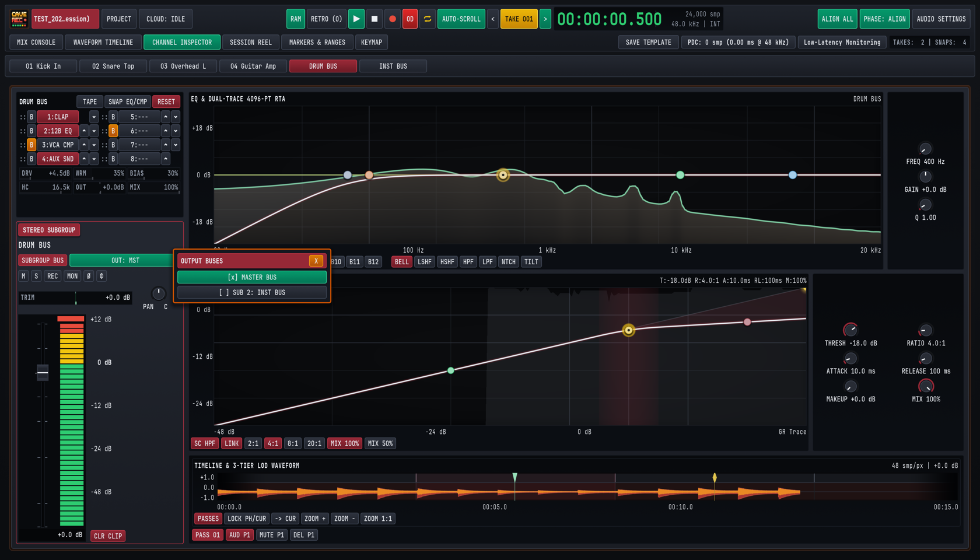This screenshot has width=980, height=560.
Task: Reset the Drum Bus insert chain
Action: coord(166,101)
